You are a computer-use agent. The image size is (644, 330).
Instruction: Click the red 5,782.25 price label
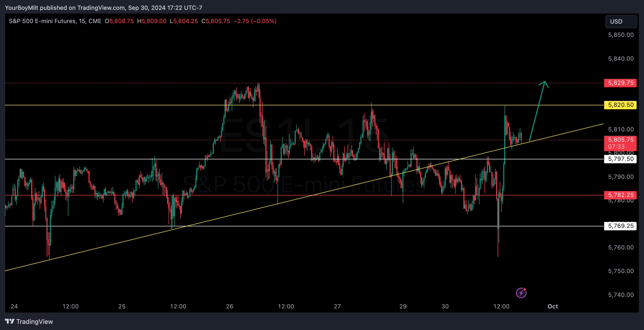(620, 195)
